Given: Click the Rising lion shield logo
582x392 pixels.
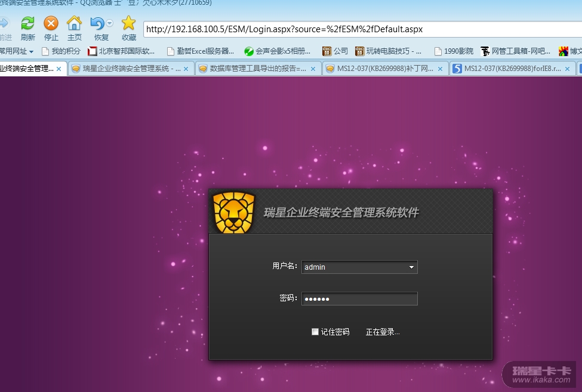Looking at the screenshot, I should (x=233, y=212).
